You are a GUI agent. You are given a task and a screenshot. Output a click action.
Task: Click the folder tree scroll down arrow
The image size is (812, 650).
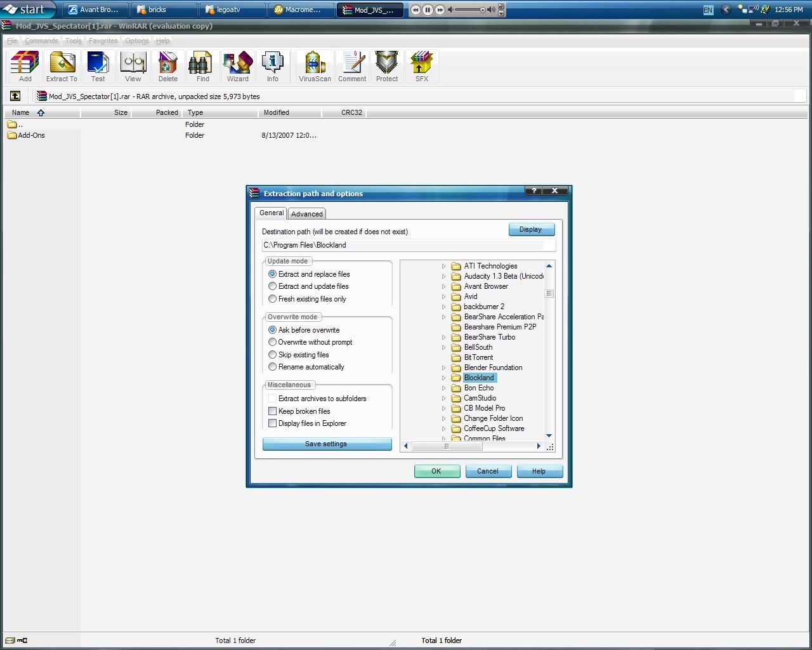[549, 436]
